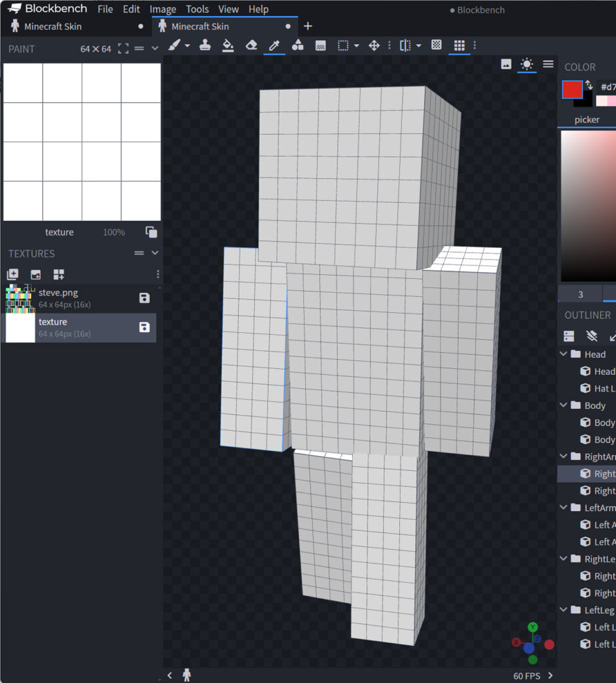Save the steve.png texture
The width and height of the screenshot is (616, 683).
pyautogui.click(x=144, y=297)
